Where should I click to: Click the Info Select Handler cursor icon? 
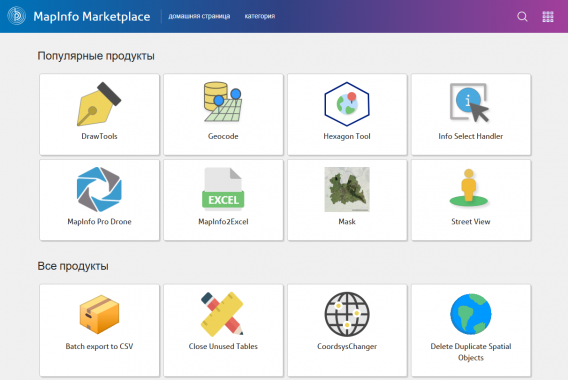point(469,103)
